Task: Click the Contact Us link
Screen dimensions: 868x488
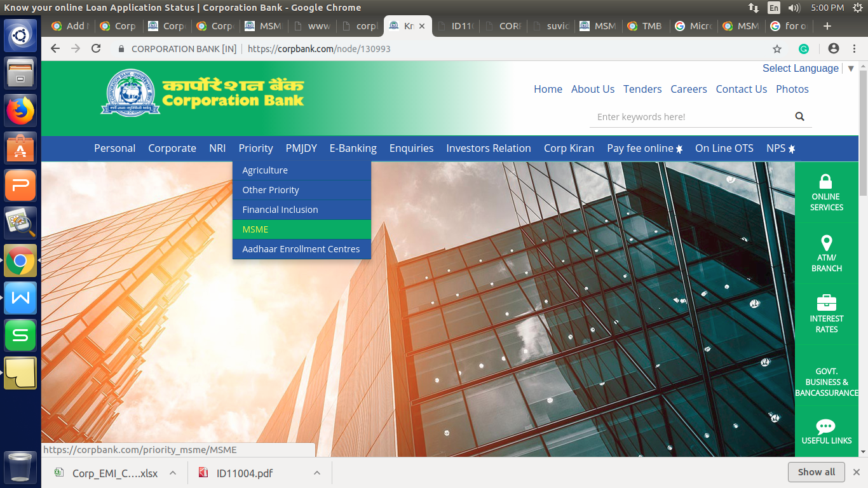Action: click(x=742, y=89)
